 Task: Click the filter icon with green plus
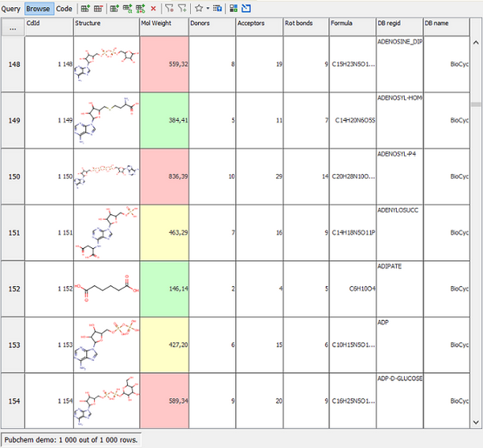[x=182, y=8]
